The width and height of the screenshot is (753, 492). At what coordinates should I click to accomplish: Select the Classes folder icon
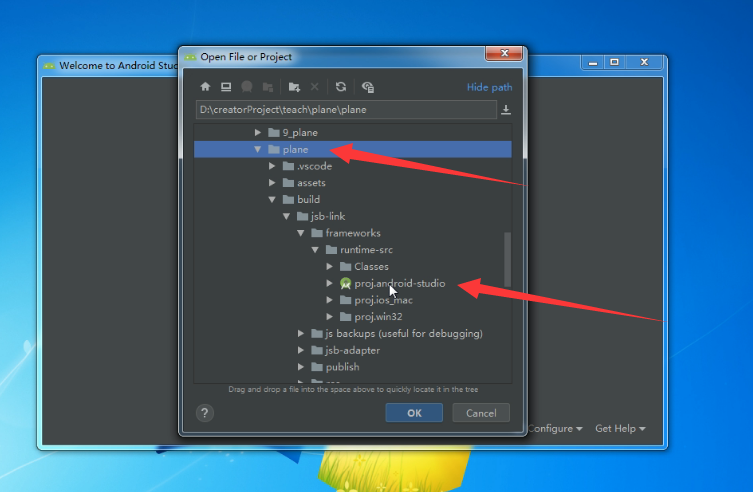(345, 266)
